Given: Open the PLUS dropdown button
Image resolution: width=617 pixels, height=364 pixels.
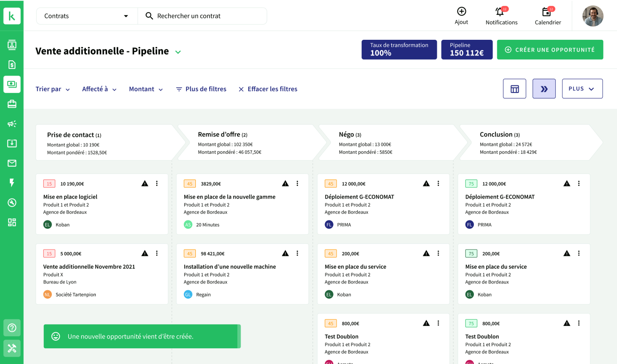Looking at the screenshot, I should coord(582,89).
